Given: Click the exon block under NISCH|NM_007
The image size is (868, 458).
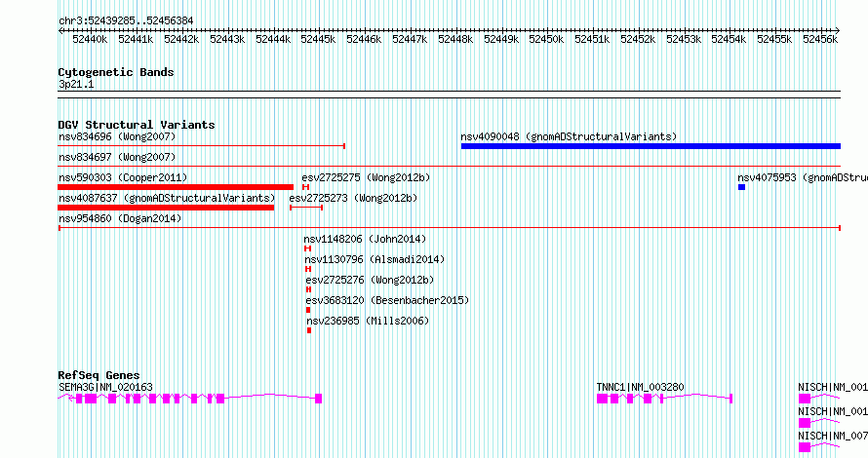Looking at the screenshot, I should [x=805, y=447].
